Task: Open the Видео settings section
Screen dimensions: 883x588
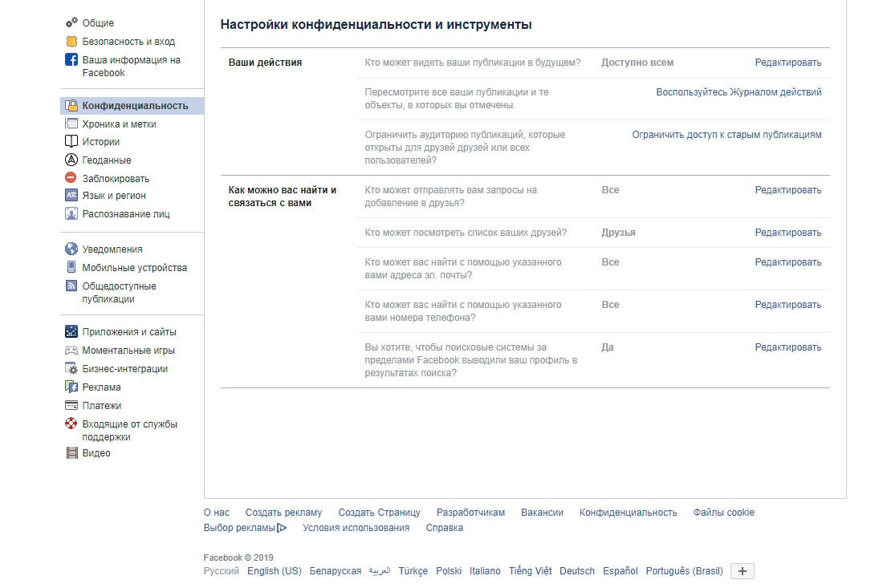Action: click(96, 453)
